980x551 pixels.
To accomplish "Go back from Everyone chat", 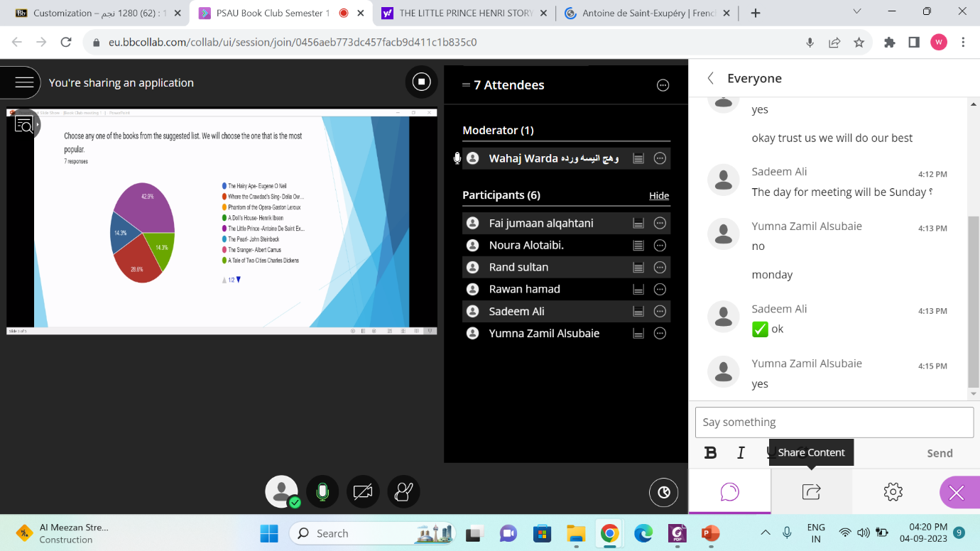I will tap(710, 79).
